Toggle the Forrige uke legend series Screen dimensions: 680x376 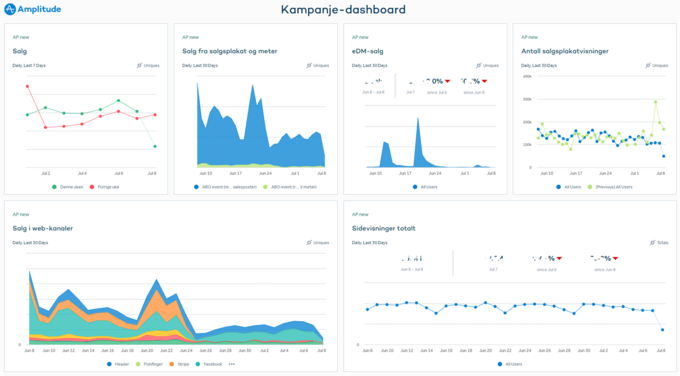pos(104,187)
